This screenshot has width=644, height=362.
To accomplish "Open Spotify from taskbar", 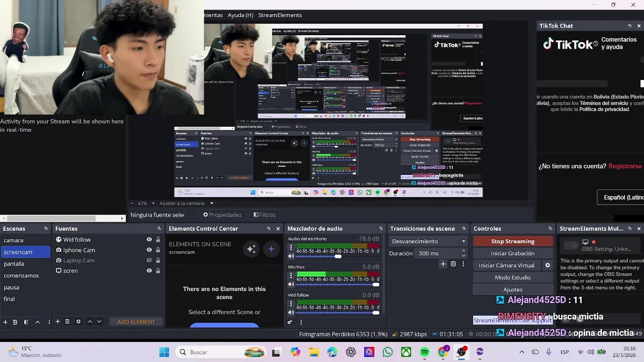I will [425, 352].
